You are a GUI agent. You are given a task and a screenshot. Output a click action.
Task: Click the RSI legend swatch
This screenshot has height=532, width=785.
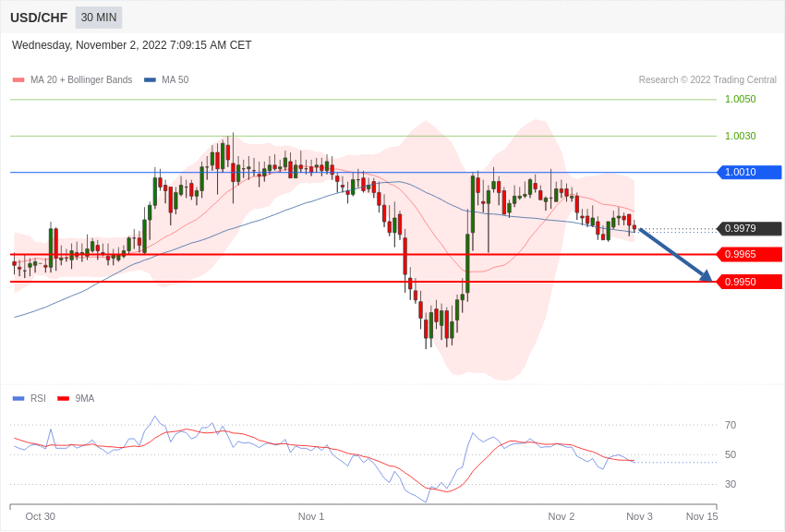(x=18, y=398)
